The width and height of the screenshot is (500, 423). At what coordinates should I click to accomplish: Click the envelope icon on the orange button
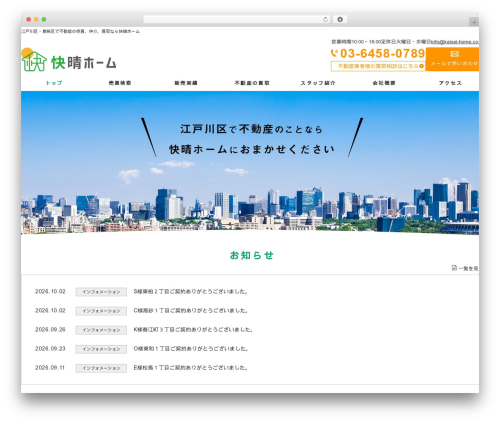click(454, 54)
